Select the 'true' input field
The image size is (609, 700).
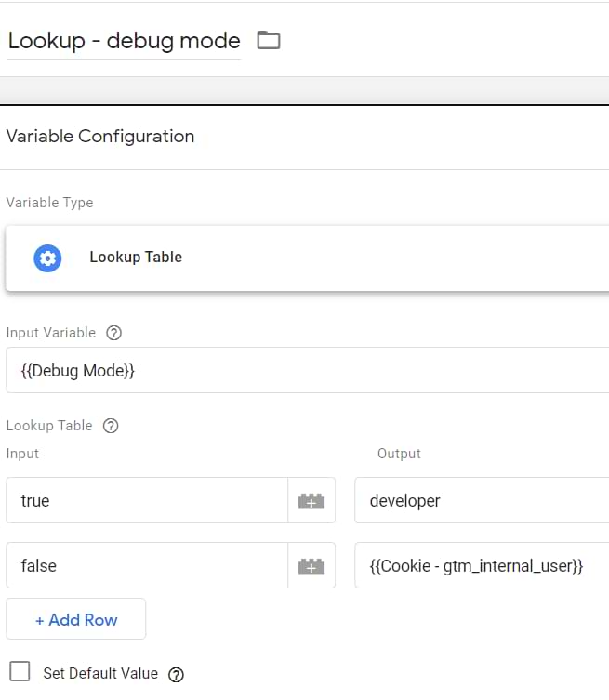tap(147, 501)
